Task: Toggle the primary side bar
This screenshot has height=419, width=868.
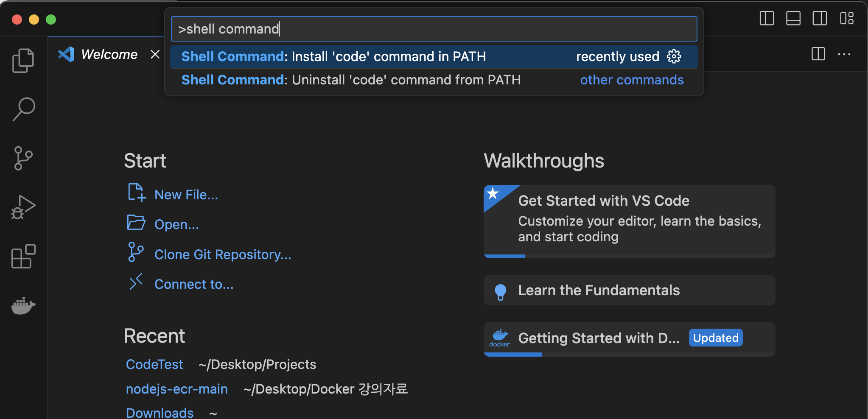Action: pos(767,19)
